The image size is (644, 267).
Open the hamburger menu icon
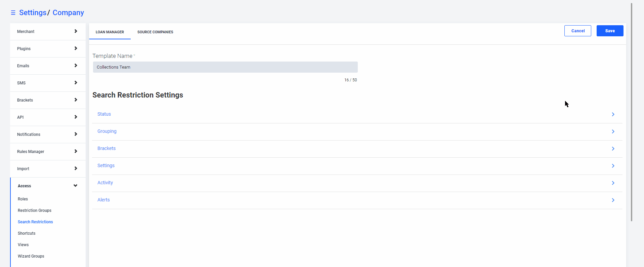click(x=13, y=13)
